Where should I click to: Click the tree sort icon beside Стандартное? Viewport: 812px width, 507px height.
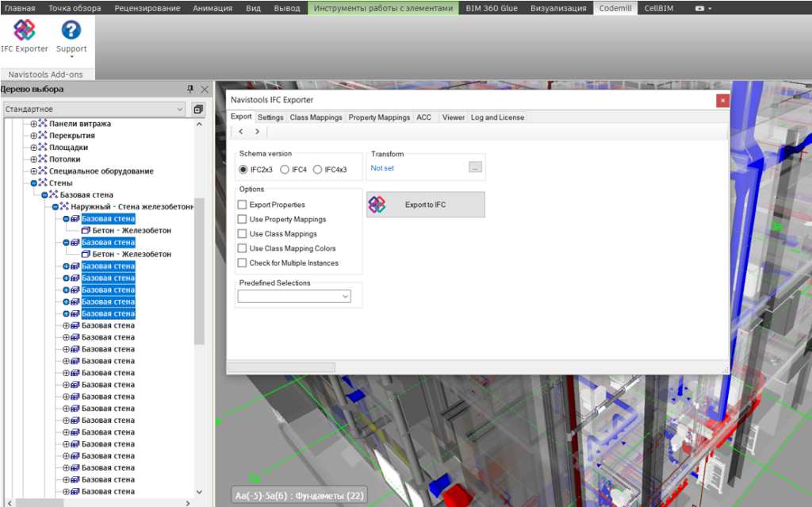(197, 109)
